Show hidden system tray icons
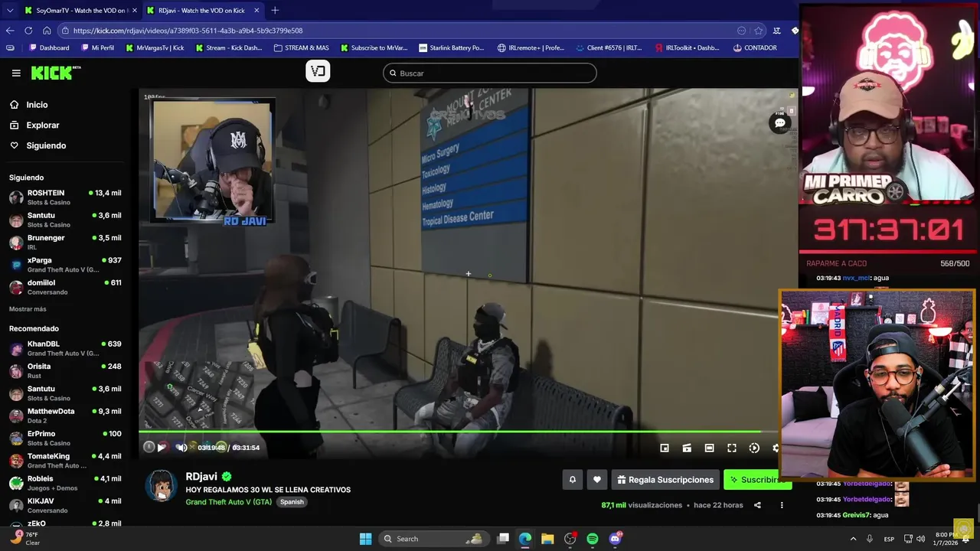 click(x=853, y=539)
